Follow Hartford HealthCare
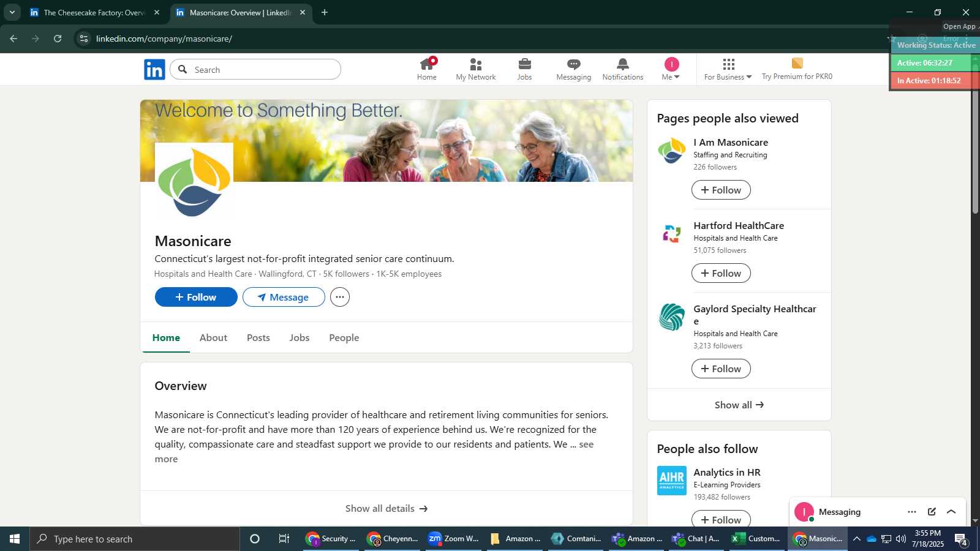The image size is (980, 551). tap(721, 273)
